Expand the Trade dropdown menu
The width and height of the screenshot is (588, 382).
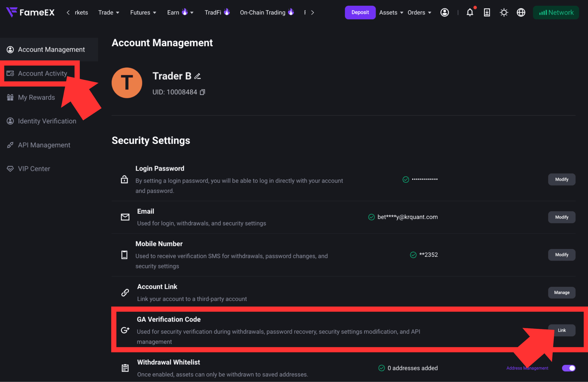coord(109,12)
